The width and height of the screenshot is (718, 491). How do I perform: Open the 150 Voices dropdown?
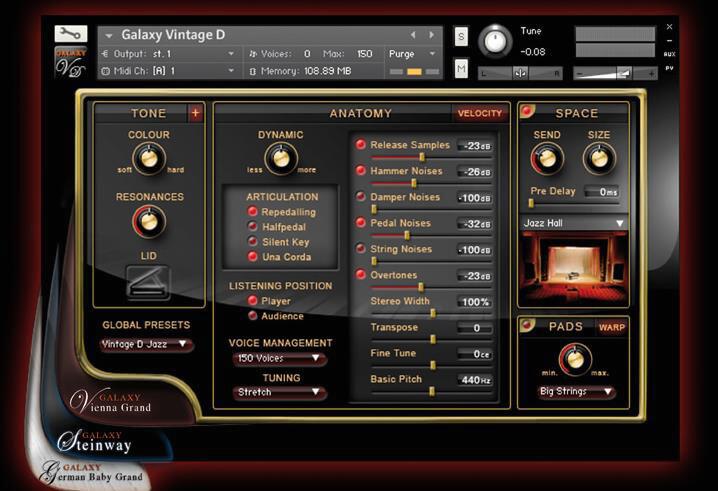tap(279, 359)
